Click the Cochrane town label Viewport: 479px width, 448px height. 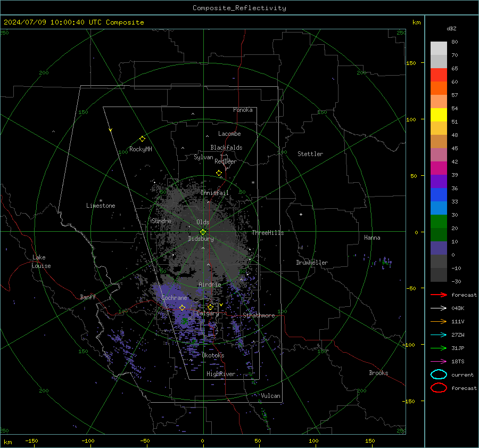(x=174, y=298)
